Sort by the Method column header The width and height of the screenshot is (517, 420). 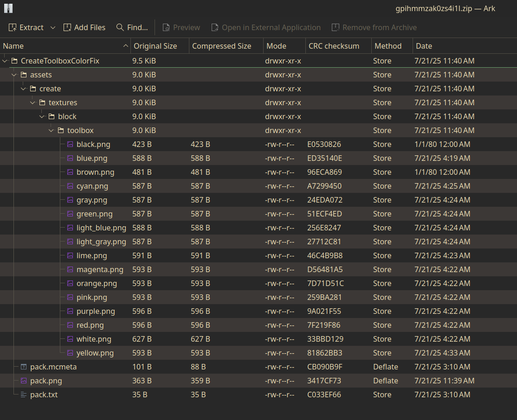[x=392, y=46]
